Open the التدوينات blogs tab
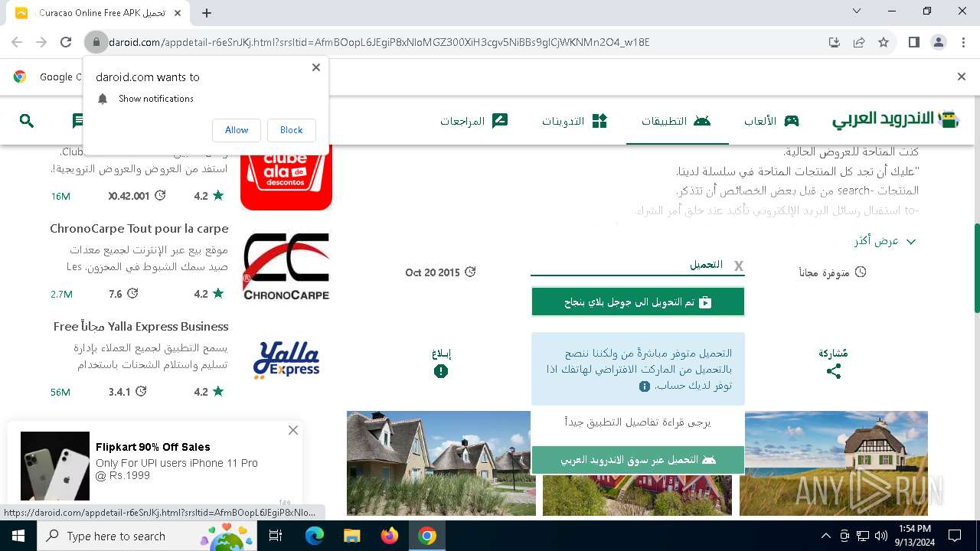980x551 pixels. tap(574, 121)
